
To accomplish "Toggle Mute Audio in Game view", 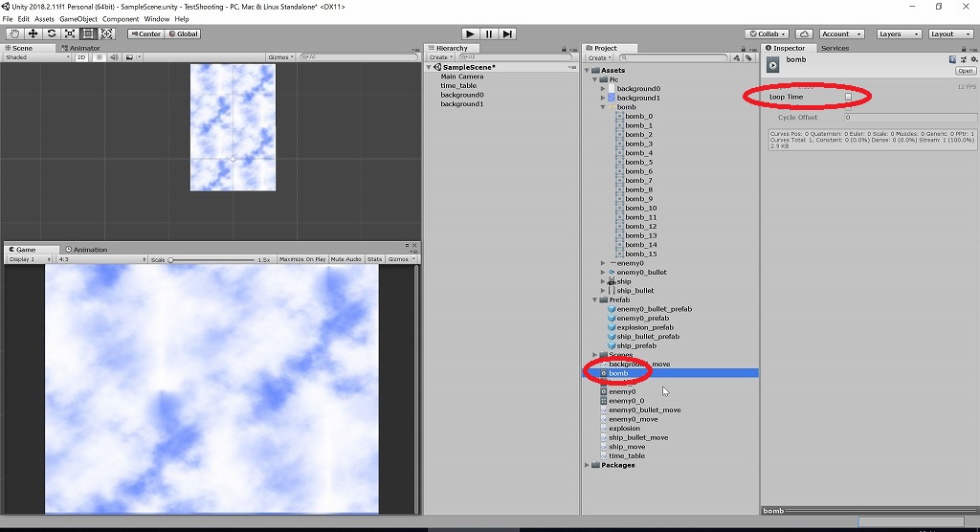I will click(x=345, y=258).
